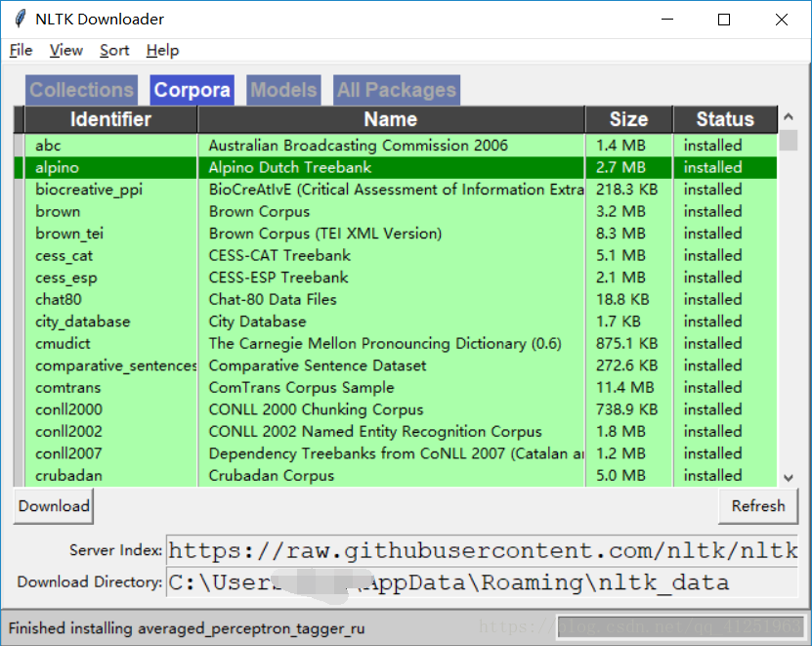The image size is (812, 646).
Task: Click installed status of the crubadan row
Action: pos(712,476)
